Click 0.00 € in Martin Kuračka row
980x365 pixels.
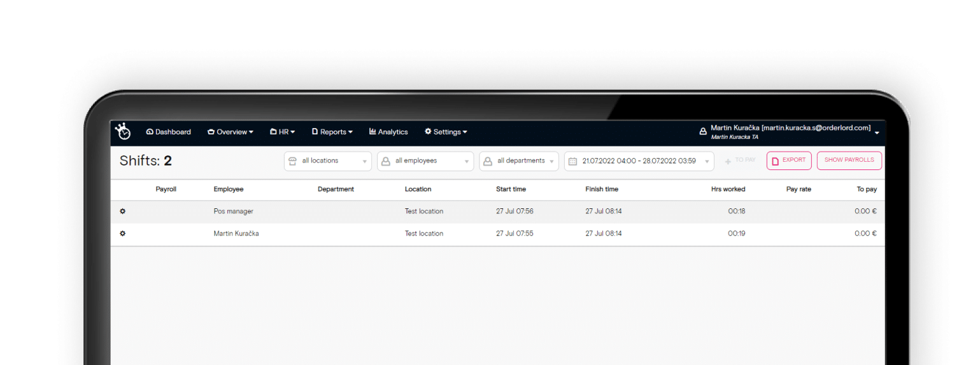865,234
